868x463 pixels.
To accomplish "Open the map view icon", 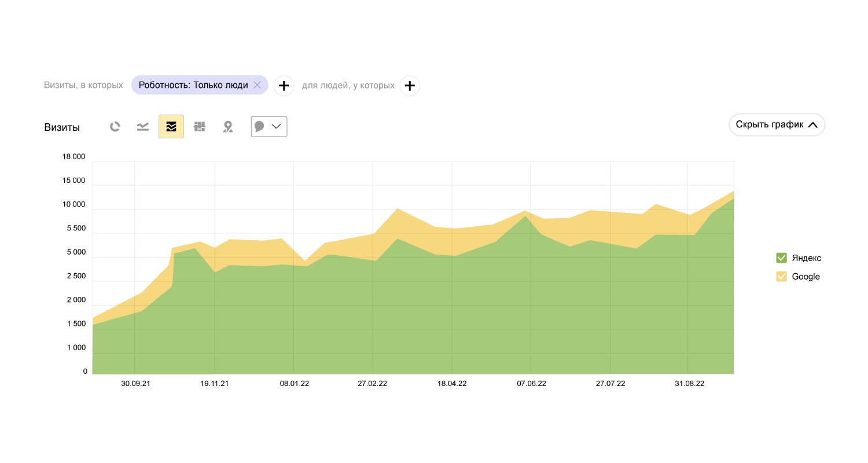I will [x=228, y=127].
